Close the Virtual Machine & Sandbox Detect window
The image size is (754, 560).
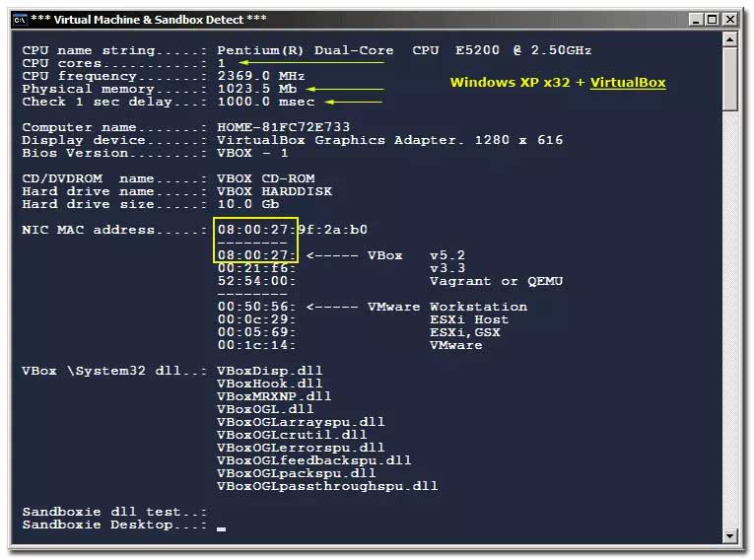[x=730, y=18]
